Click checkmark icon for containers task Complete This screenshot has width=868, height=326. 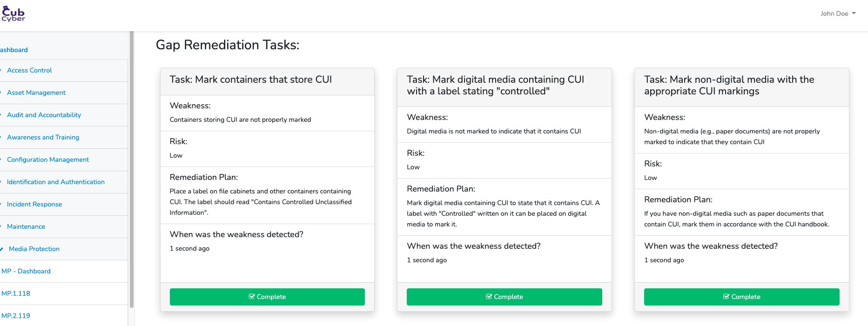point(252,297)
